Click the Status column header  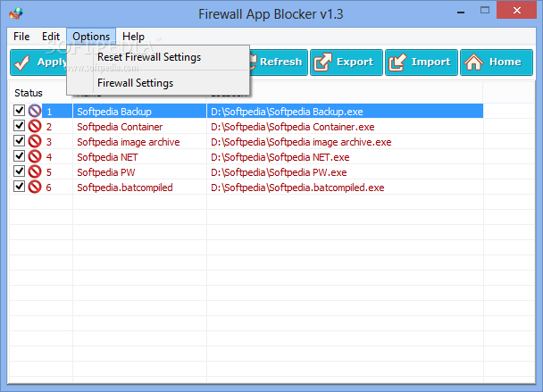(x=29, y=93)
